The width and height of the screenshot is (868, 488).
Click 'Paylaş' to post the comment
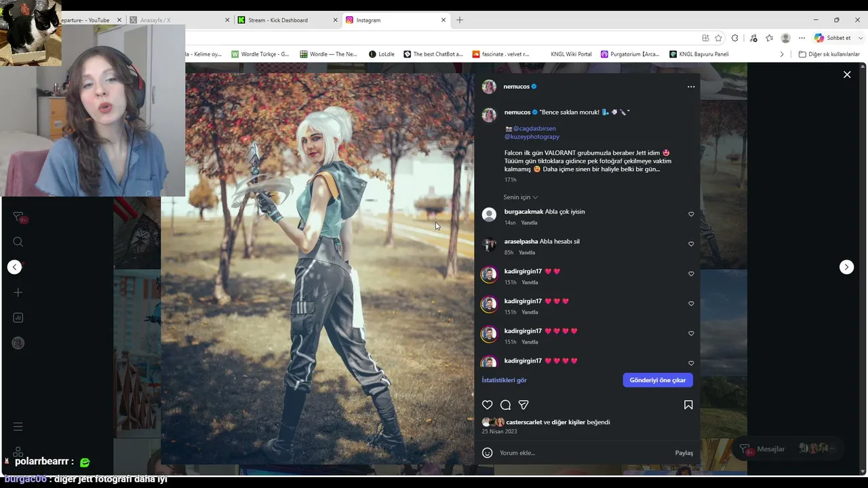pos(684,453)
